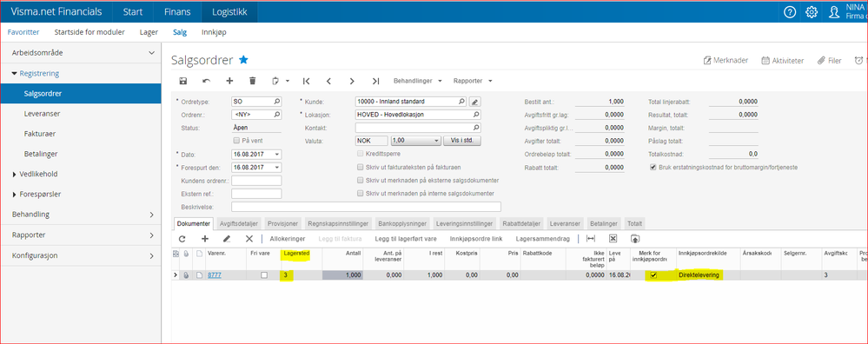Open the Behandlinger dropdown menu
The image size is (868, 344).
417,81
